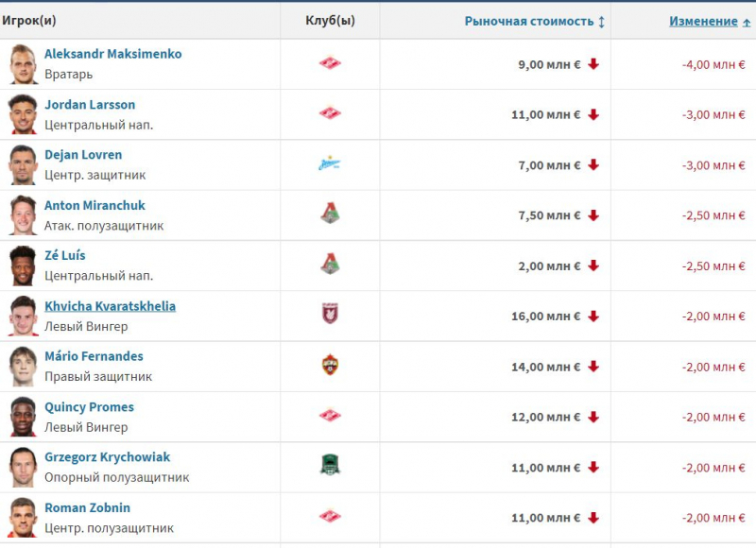The height and width of the screenshot is (548, 756).
Task: Open Aleksandr Maksimenko player profile
Action: pyautogui.click(x=112, y=54)
